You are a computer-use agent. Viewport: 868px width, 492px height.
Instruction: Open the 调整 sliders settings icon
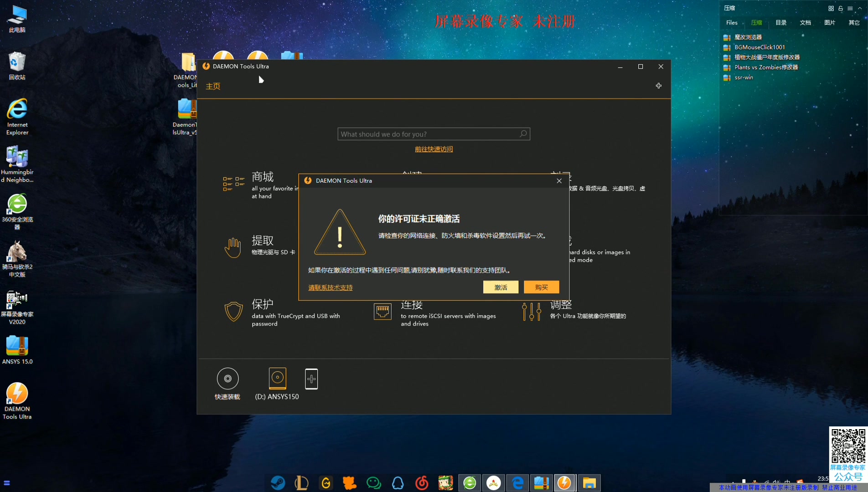[x=532, y=312]
